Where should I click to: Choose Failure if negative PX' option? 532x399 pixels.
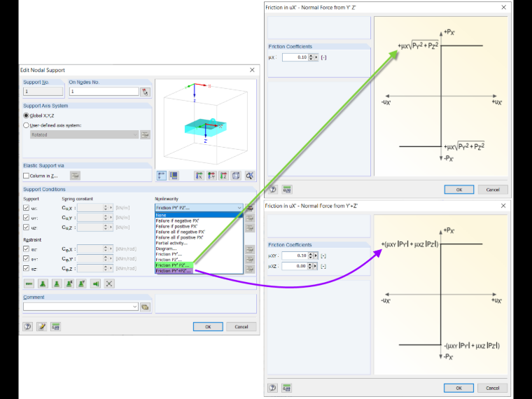click(x=199, y=221)
